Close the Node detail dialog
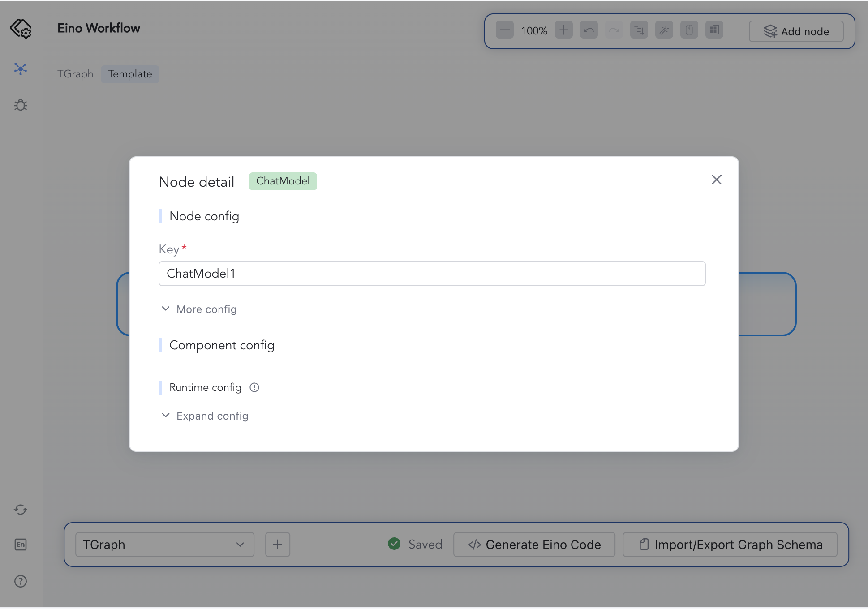 (x=716, y=180)
